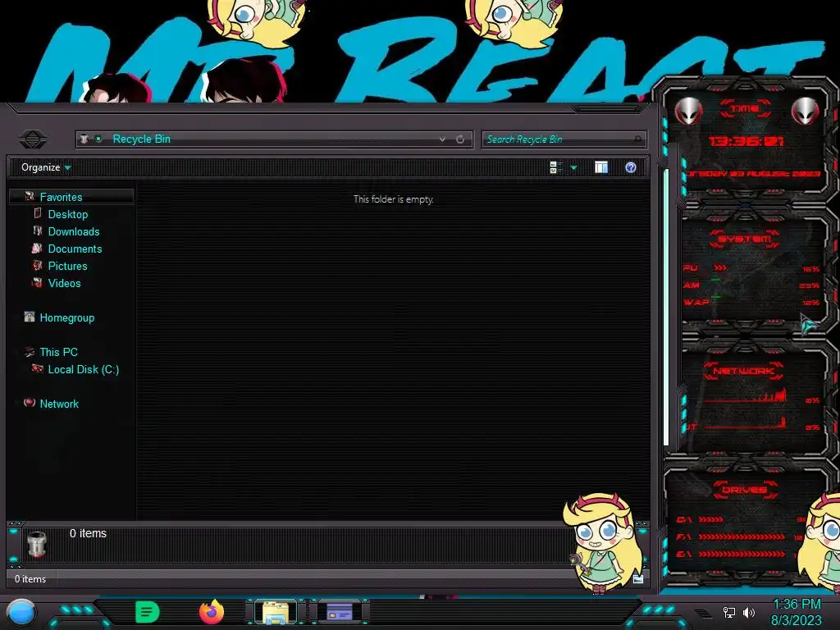Open the Organize menu
840x630 pixels.
46,167
